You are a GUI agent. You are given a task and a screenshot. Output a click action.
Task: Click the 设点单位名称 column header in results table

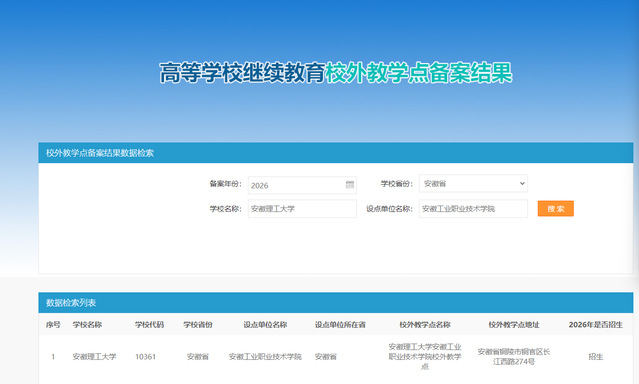click(265, 325)
